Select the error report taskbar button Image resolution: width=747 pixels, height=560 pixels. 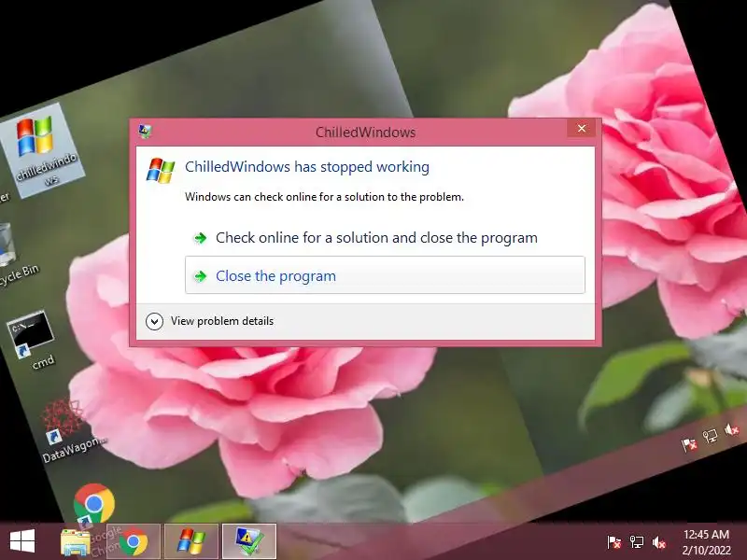coord(249,542)
